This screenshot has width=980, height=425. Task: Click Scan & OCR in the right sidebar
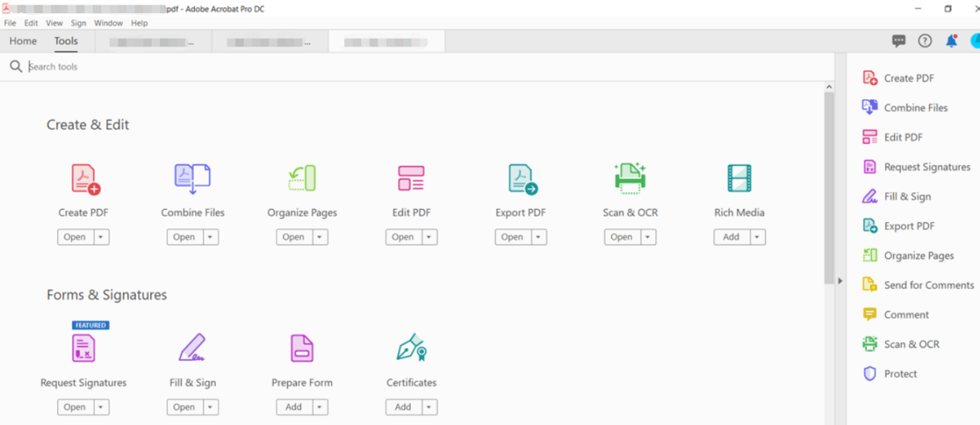coord(901,344)
